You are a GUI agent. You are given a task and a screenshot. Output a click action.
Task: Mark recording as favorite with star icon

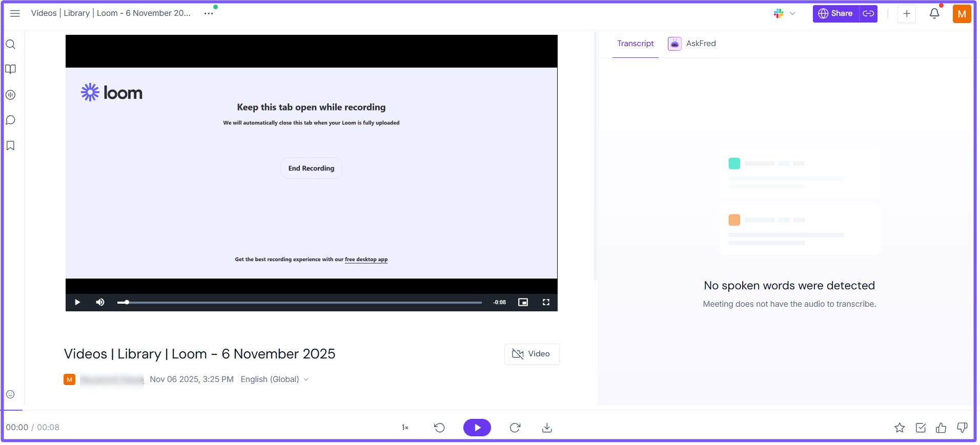900,428
